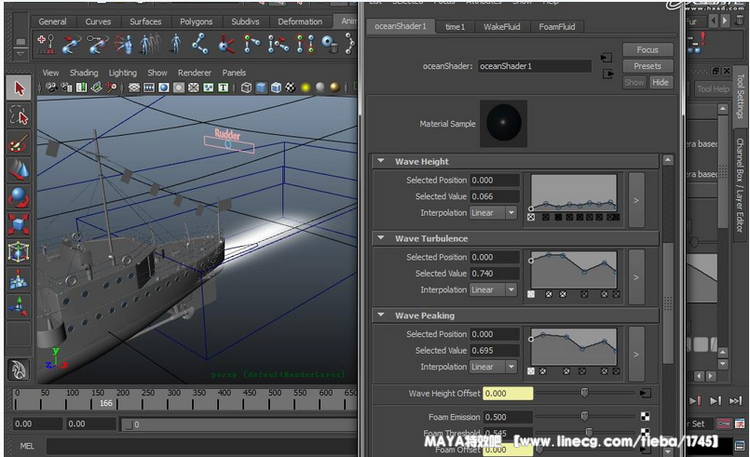Select the Rotate tool sphere icon
Viewport: 750px width, 457px height.
pos(19,197)
